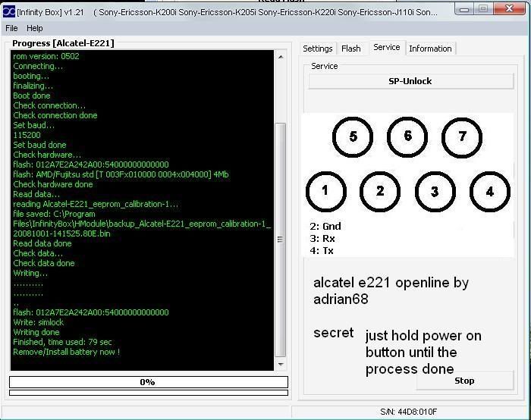Click pin circle number 7 in diagram
The height and width of the screenshot is (420, 531).
(x=463, y=137)
